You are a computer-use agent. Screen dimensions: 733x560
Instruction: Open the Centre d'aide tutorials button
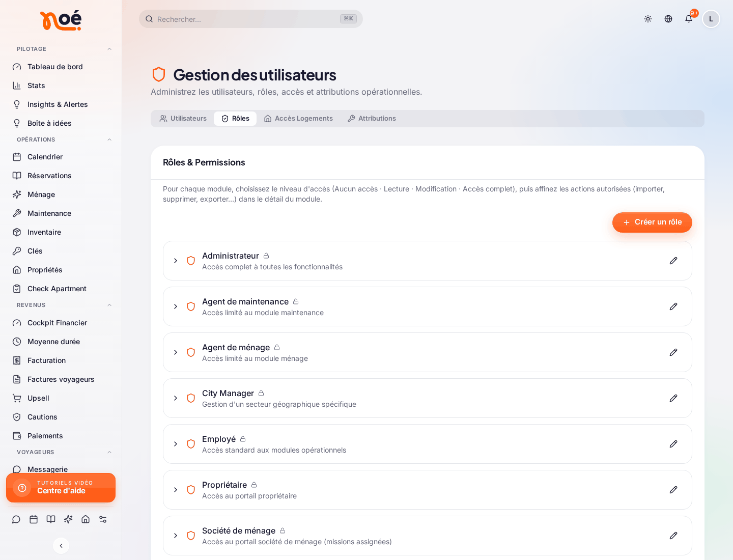[x=61, y=488]
